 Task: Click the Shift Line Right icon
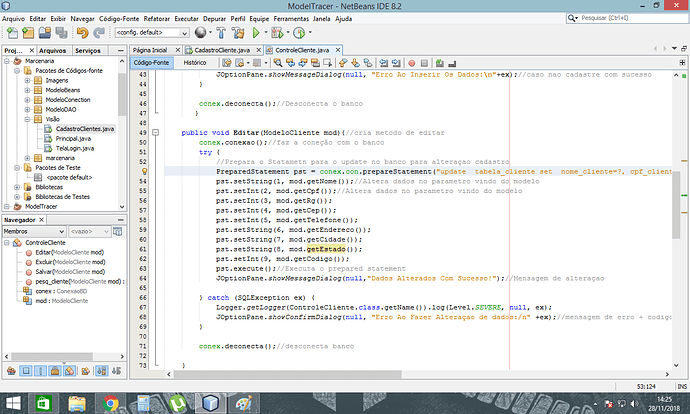tap(396, 63)
